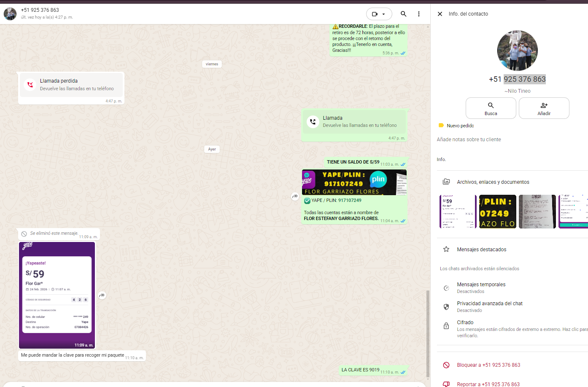Report contact +51 925 376 863
The height and width of the screenshot is (387, 588).
point(488,384)
